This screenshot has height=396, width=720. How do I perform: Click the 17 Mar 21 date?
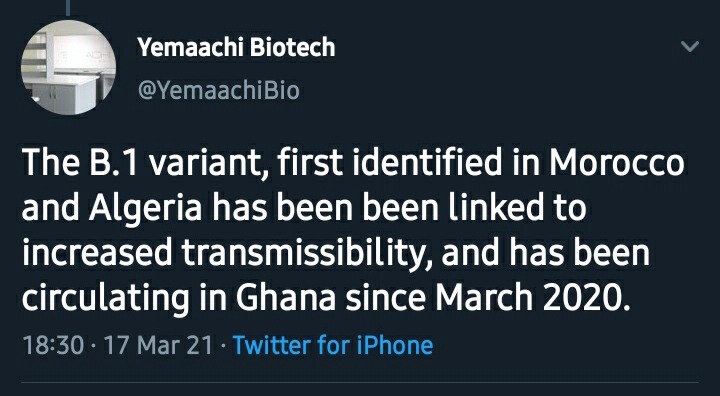(158, 345)
